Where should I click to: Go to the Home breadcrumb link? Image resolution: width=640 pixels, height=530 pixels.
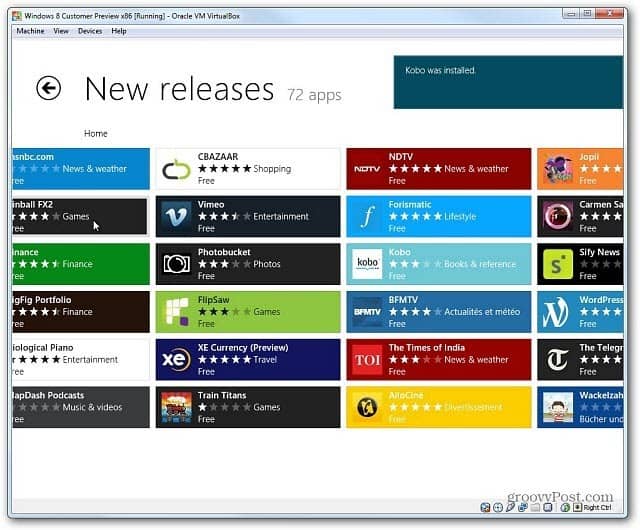tap(96, 134)
